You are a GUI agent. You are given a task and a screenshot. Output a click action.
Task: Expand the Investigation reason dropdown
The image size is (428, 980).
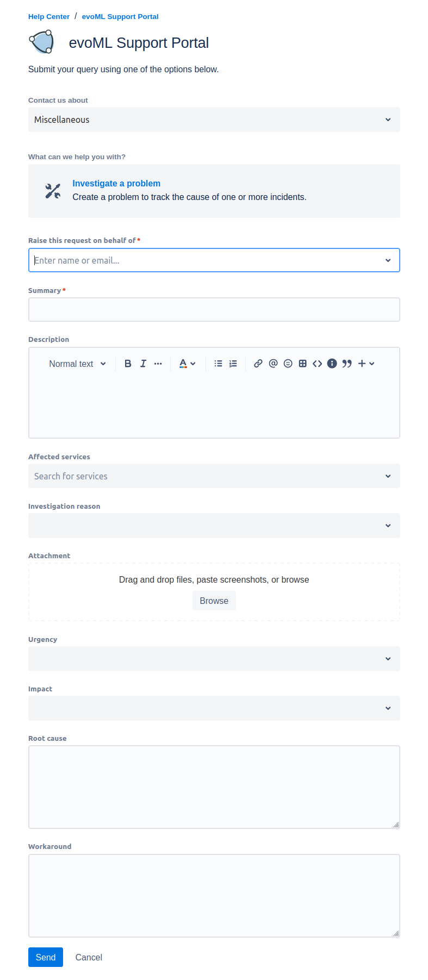pyautogui.click(x=214, y=526)
